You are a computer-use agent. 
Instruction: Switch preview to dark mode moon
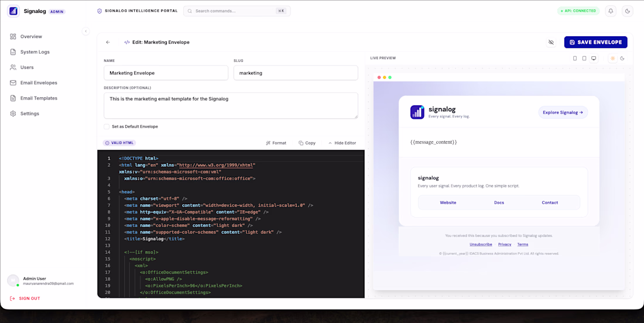click(622, 59)
